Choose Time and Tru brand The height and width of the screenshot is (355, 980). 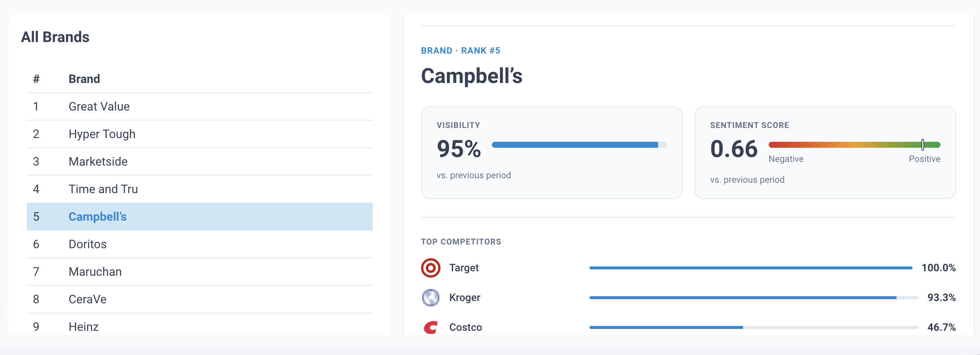pos(199,189)
